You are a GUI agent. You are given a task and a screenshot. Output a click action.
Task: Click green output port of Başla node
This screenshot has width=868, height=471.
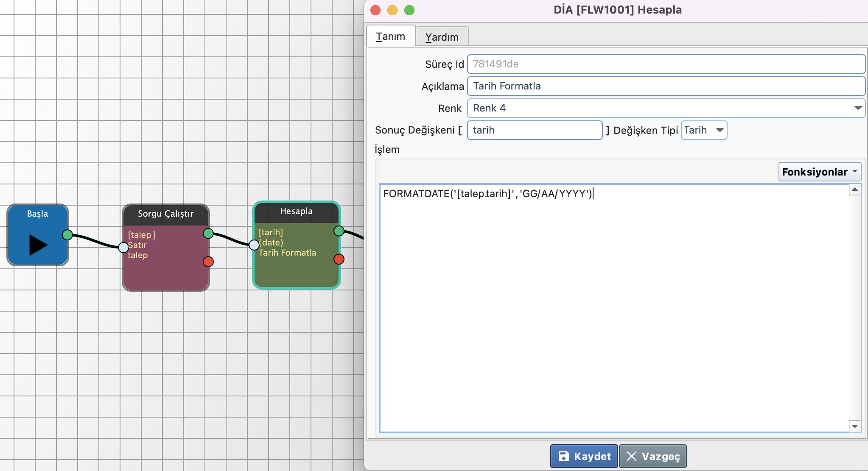pyautogui.click(x=67, y=234)
